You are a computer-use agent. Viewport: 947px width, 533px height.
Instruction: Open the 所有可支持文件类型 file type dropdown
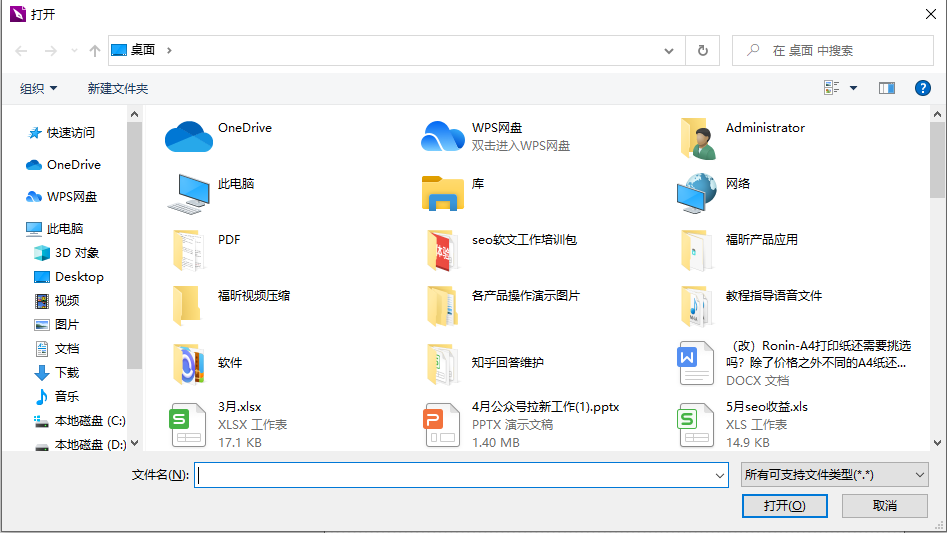[835, 475]
